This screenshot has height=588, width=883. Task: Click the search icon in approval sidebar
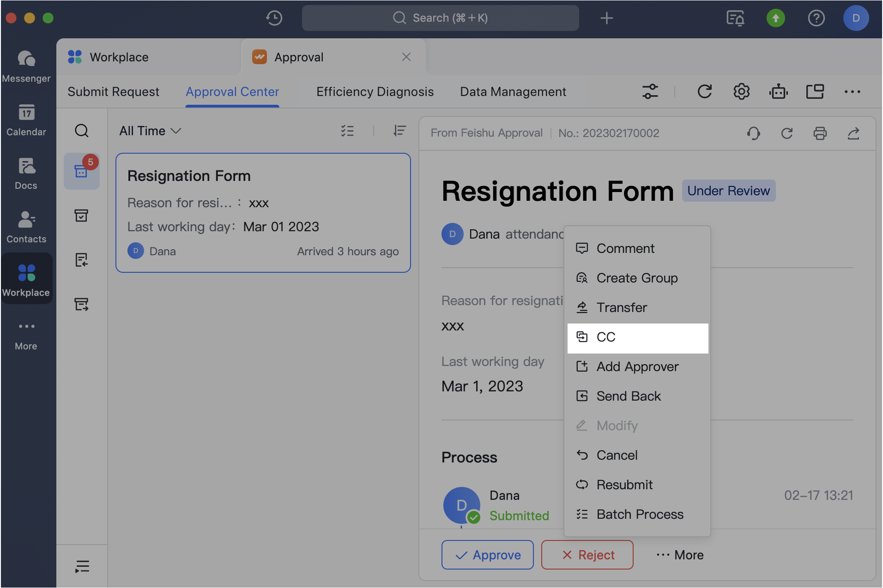click(82, 131)
